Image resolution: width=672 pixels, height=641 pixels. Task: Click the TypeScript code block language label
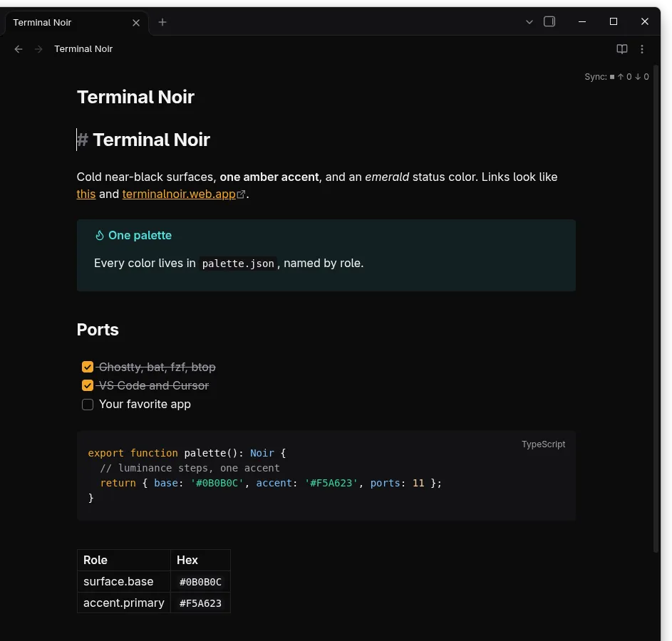click(543, 444)
